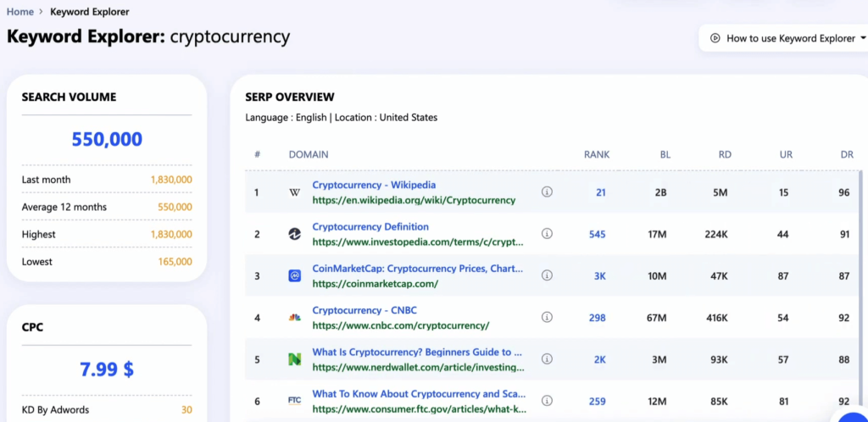
Task: Click the DR column header
Action: [847, 154]
